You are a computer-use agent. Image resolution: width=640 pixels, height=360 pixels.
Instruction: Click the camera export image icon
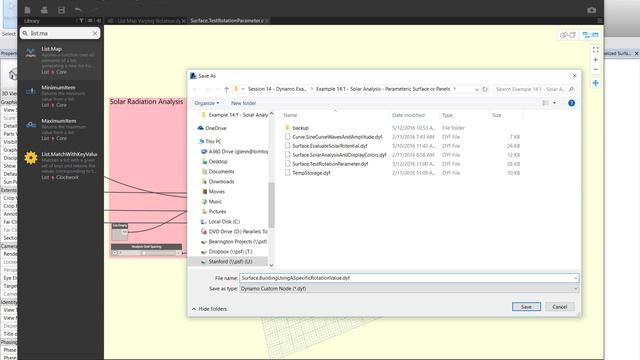(x=592, y=10)
